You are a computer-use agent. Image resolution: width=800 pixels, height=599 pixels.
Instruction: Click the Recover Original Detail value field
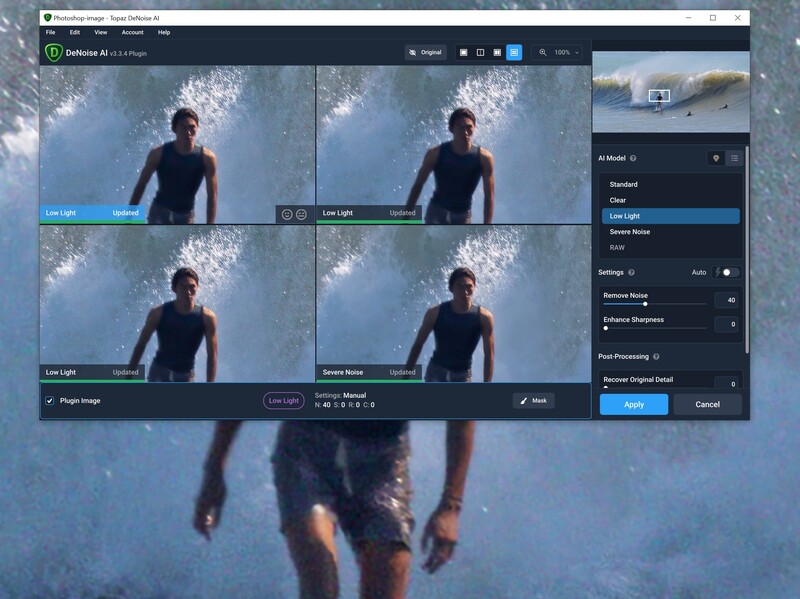(726, 383)
